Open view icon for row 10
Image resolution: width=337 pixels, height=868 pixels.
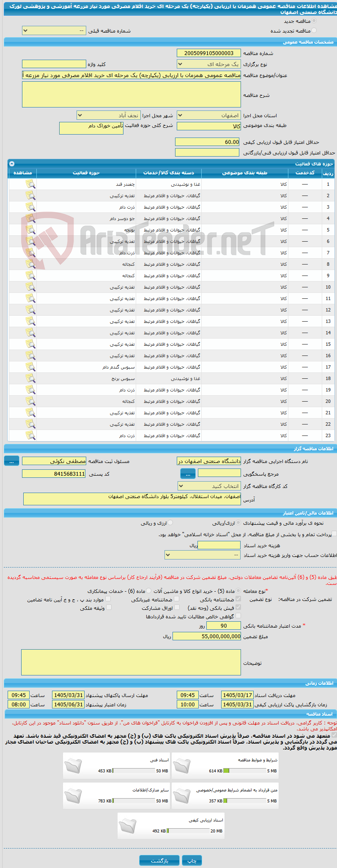pos(30,287)
